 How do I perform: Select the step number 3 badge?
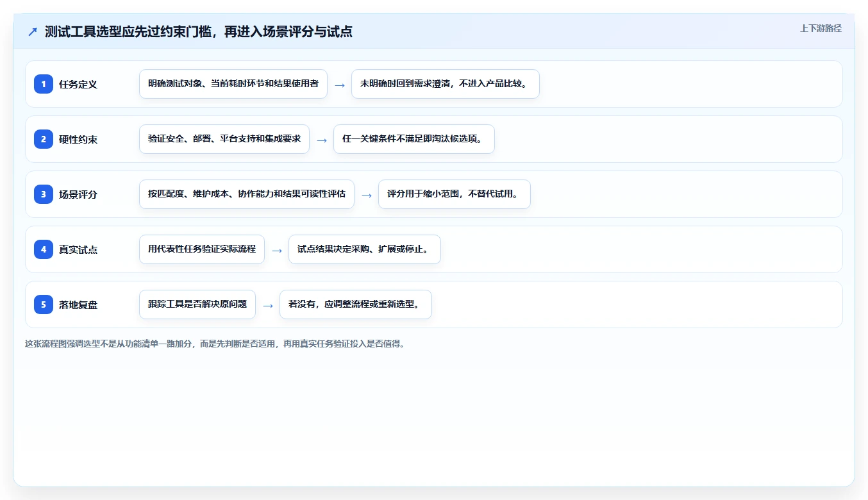(44, 194)
